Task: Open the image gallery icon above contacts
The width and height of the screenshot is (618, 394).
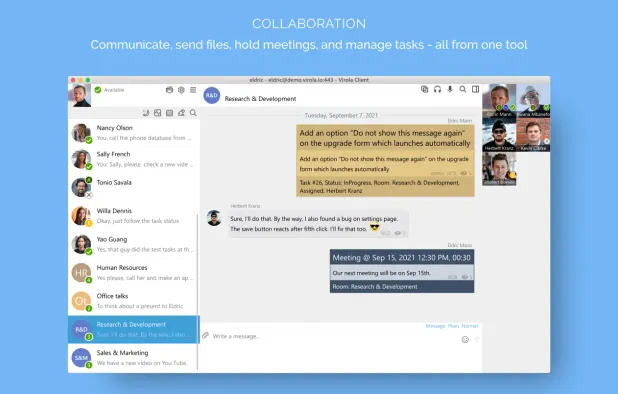Action: click(x=158, y=113)
